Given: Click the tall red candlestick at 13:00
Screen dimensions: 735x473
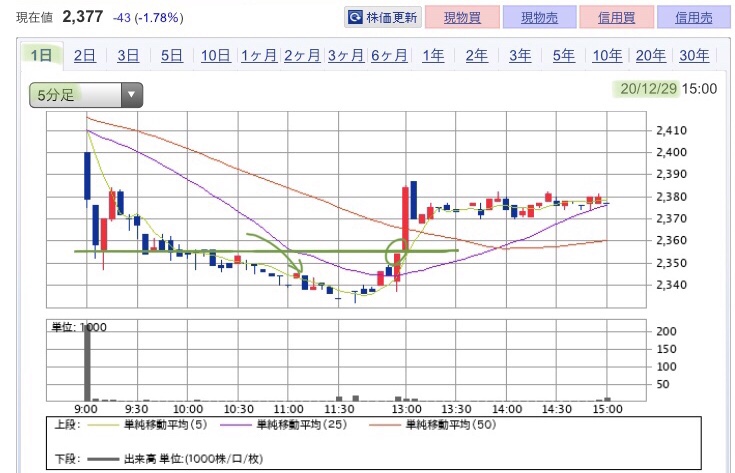Looking at the screenshot, I should pos(405,218).
